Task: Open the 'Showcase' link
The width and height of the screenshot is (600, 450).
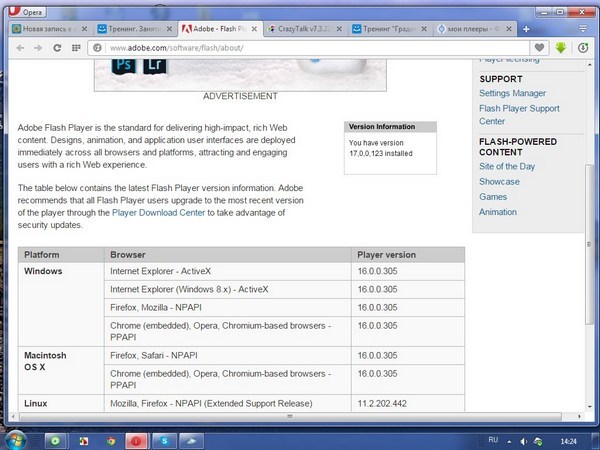Action: click(499, 182)
